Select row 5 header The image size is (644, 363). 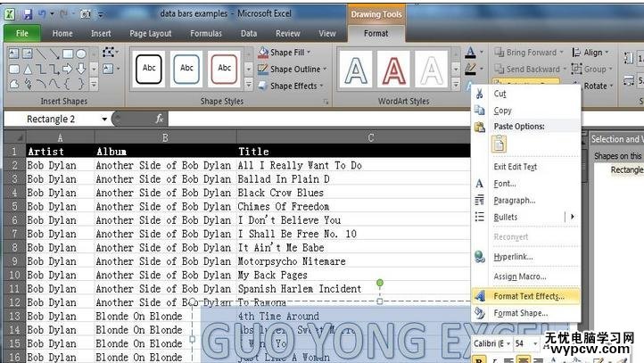(14, 207)
